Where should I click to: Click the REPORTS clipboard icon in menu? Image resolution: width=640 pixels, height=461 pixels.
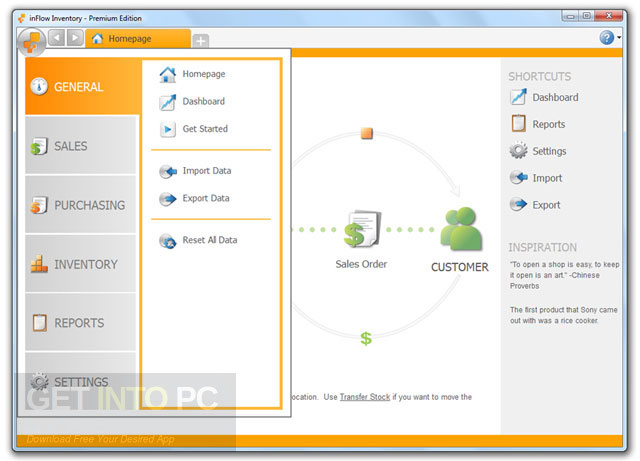[x=40, y=323]
